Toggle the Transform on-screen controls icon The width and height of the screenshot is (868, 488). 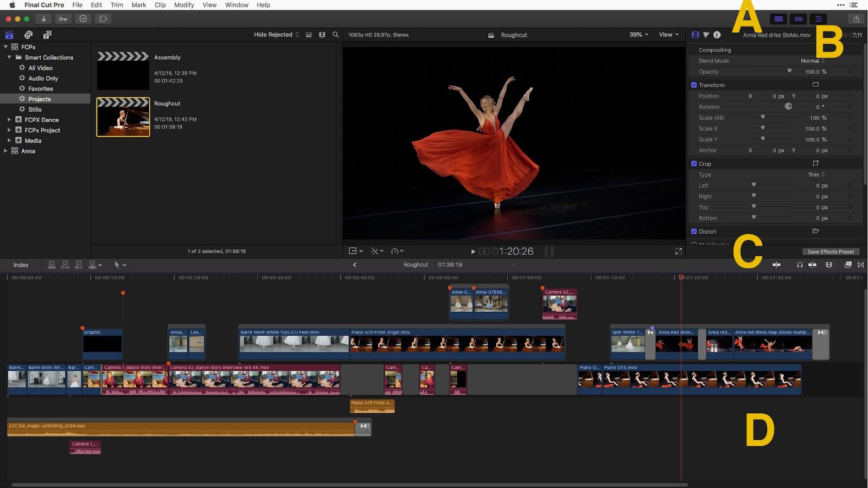tap(815, 85)
